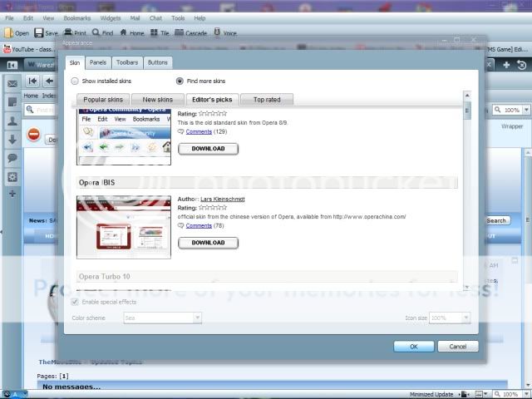Click the Opera IBIS skin title
This screenshot has width=532, height=399.
[97, 183]
